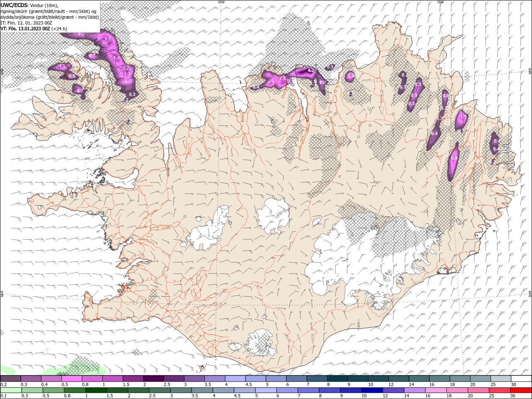The image size is (532, 399).
Task: Click the 'slydda/snjókoma' legend description line
Action: point(50,17)
